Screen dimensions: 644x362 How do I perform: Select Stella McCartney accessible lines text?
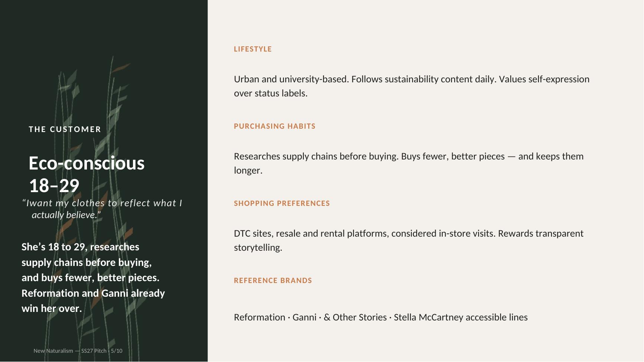461,317
